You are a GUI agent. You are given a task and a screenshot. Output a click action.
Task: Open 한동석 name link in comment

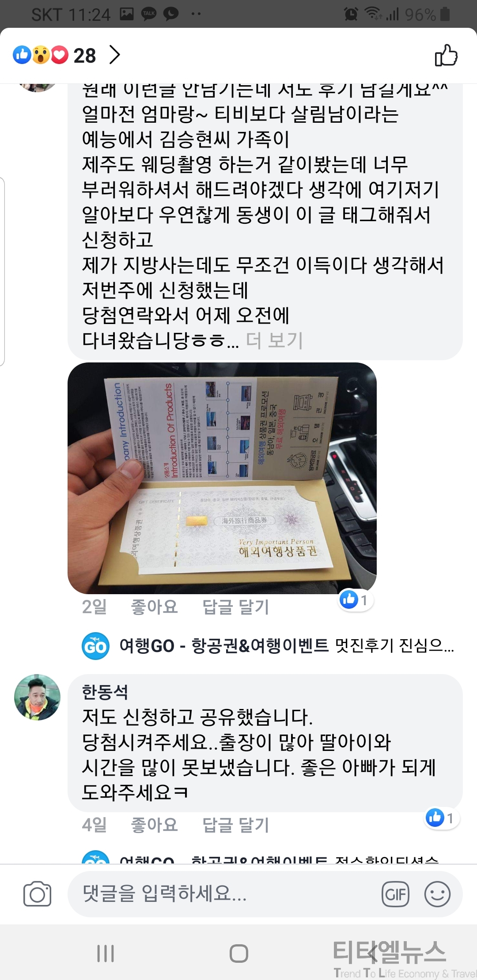pos(105,692)
